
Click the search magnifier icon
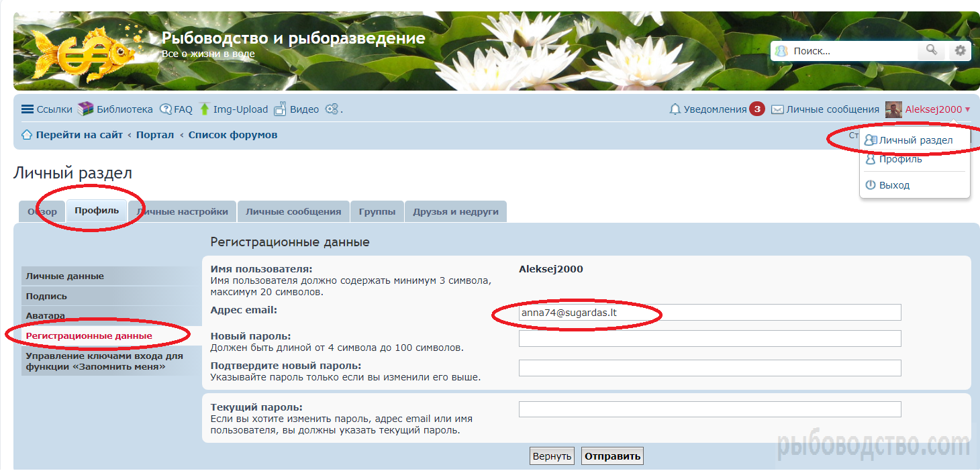[931, 50]
